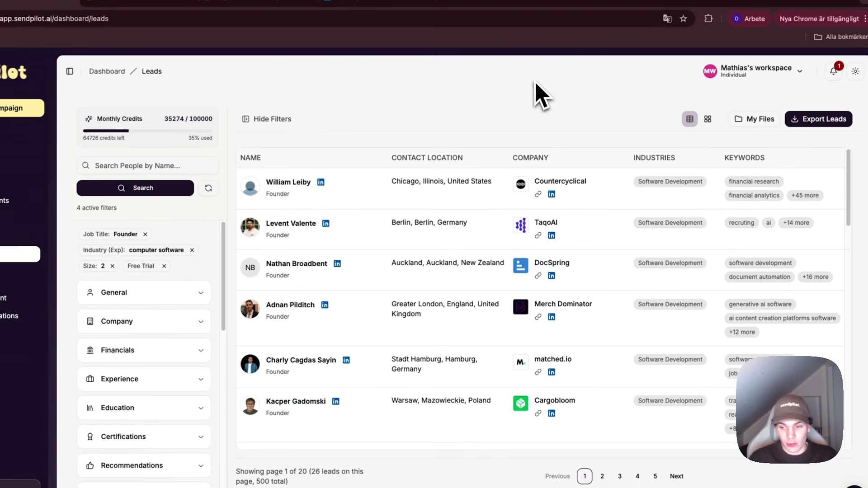This screenshot has width=868, height=488.
Task: Select current page 1 button
Action: [585, 476]
